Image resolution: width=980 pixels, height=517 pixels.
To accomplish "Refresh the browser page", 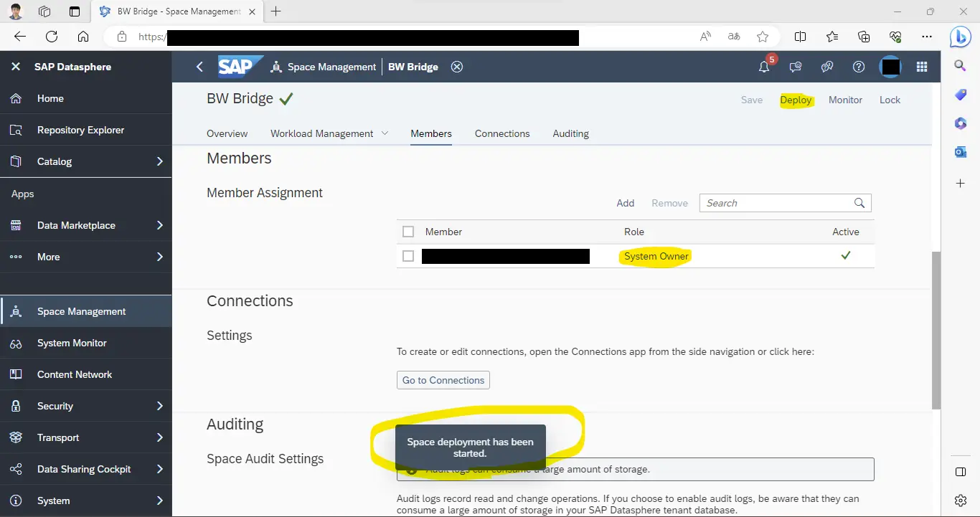I will [52, 37].
